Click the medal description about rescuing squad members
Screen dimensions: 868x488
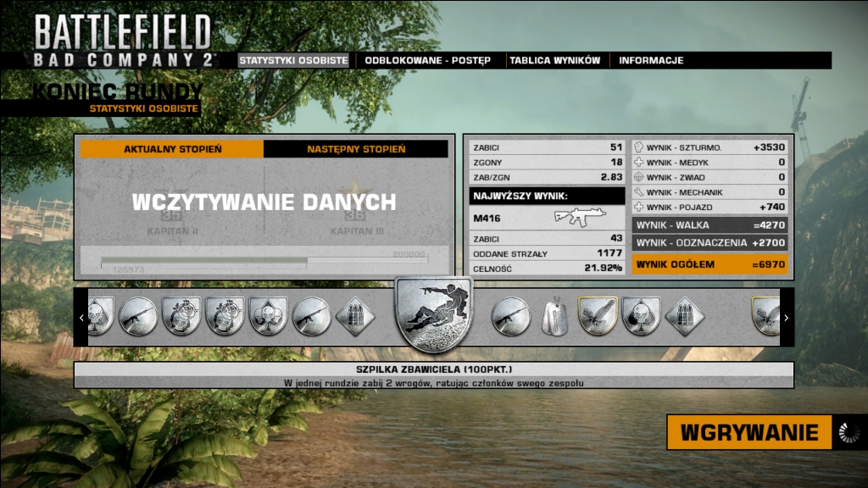point(434,383)
